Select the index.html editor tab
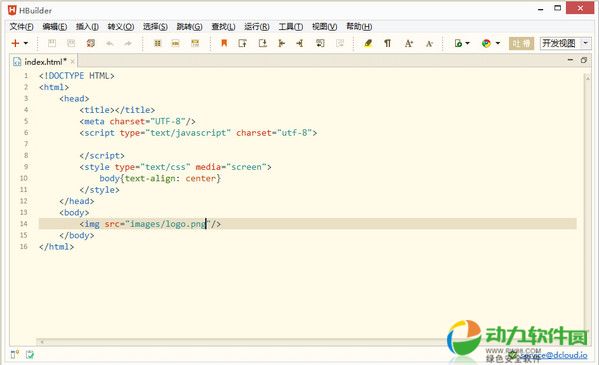Screen dimensions: 599x365 tap(44, 62)
